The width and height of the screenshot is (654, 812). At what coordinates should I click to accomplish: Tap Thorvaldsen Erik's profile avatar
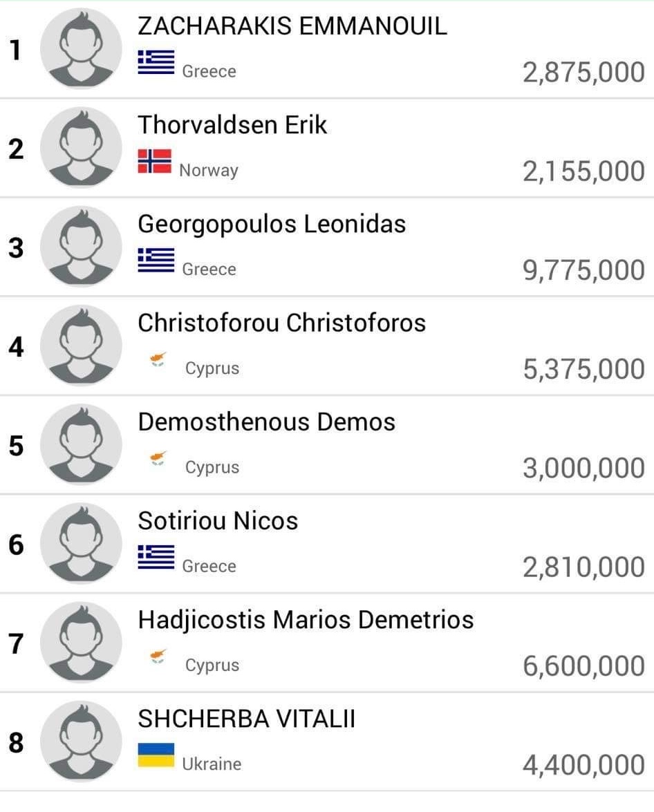pyautogui.click(x=82, y=148)
